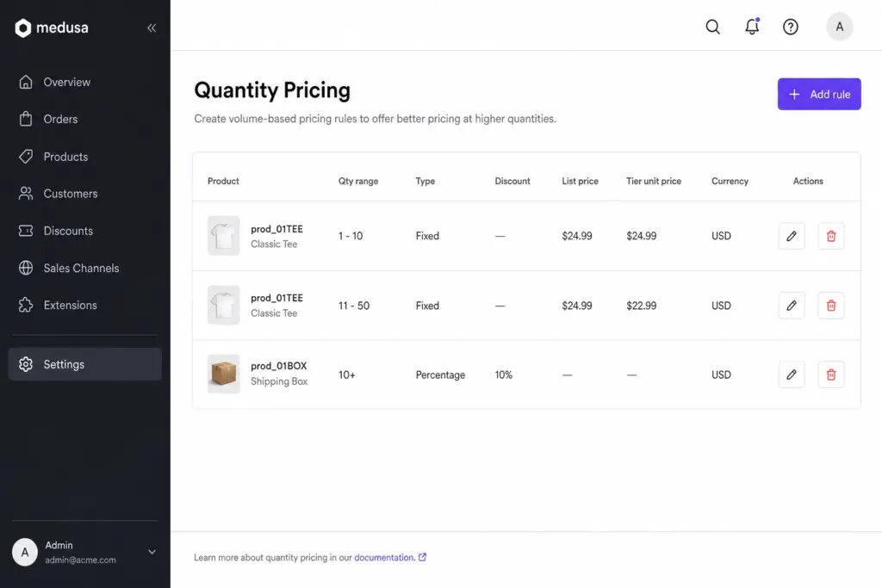Collapse the sidebar with double chevron
The image size is (882, 588).
(152, 28)
